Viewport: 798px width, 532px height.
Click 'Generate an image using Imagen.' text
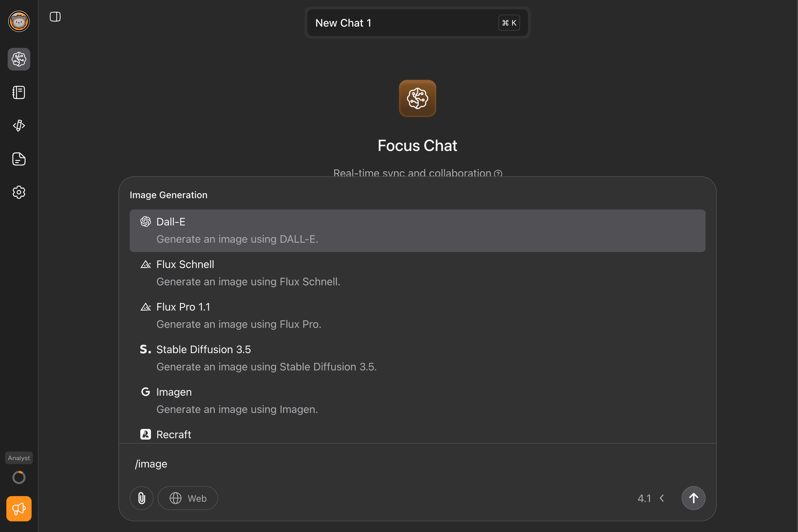tap(237, 409)
